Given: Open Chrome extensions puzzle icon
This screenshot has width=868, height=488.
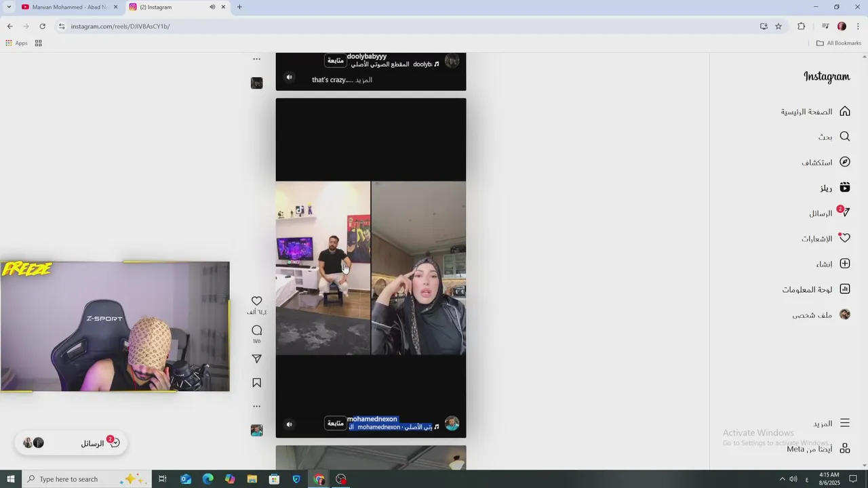Looking at the screenshot, I should [x=802, y=26].
